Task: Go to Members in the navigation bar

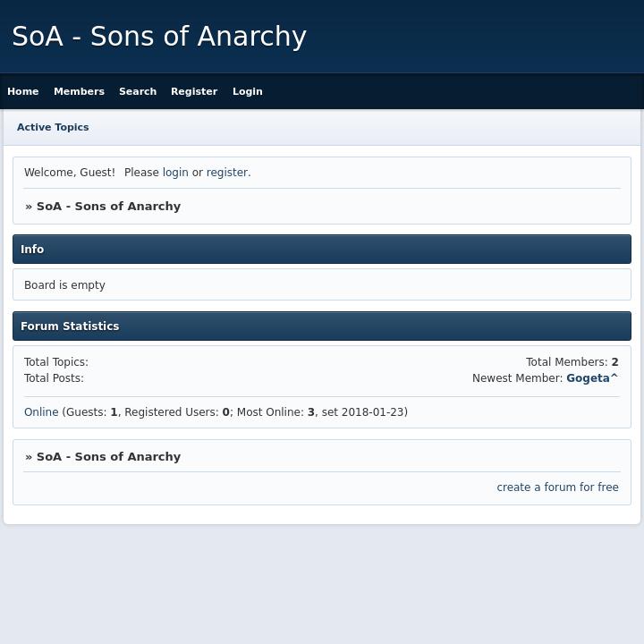Action: pos(79,91)
